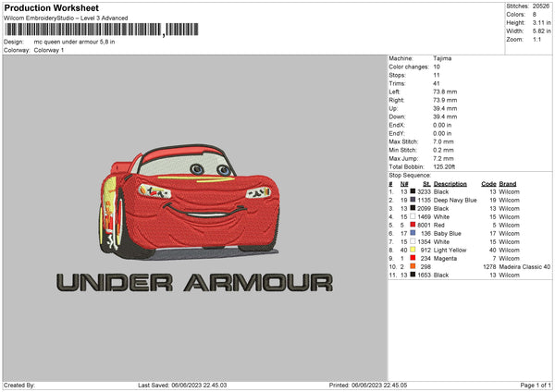
Task: Select the Wilcom EmbroideryStudio Level 3 Advanced line
Action: point(66,18)
